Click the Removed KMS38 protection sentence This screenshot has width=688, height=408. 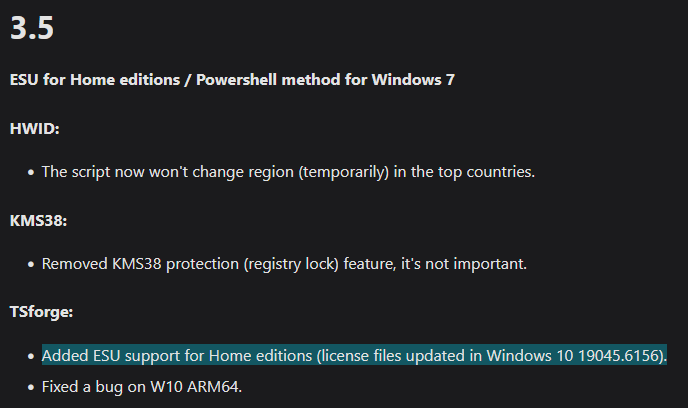(284, 264)
